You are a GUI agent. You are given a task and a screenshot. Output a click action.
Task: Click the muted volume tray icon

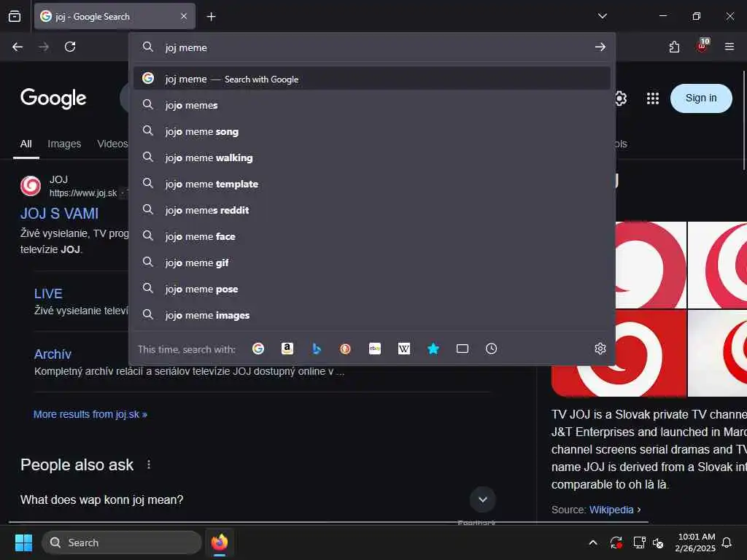[x=658, y=542]
